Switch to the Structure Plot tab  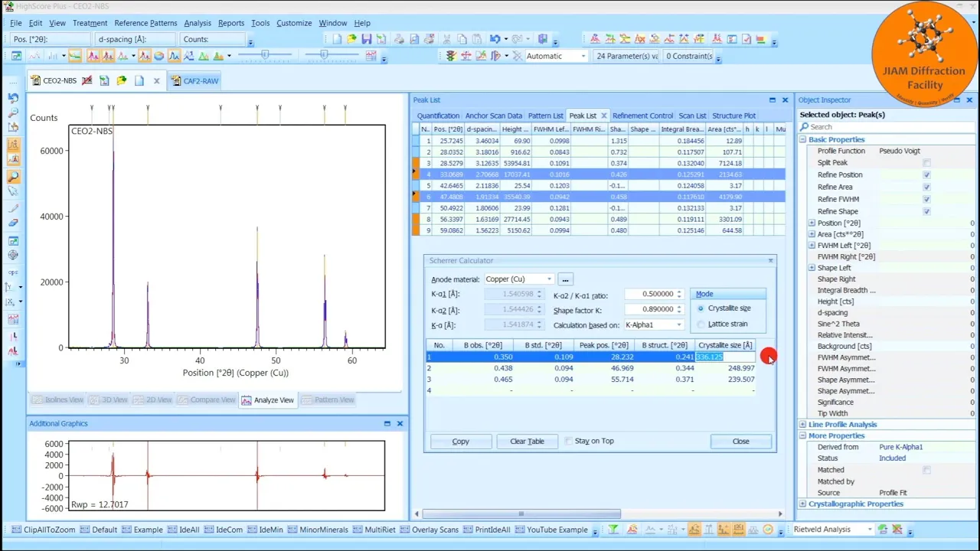[x=733, y=116]
